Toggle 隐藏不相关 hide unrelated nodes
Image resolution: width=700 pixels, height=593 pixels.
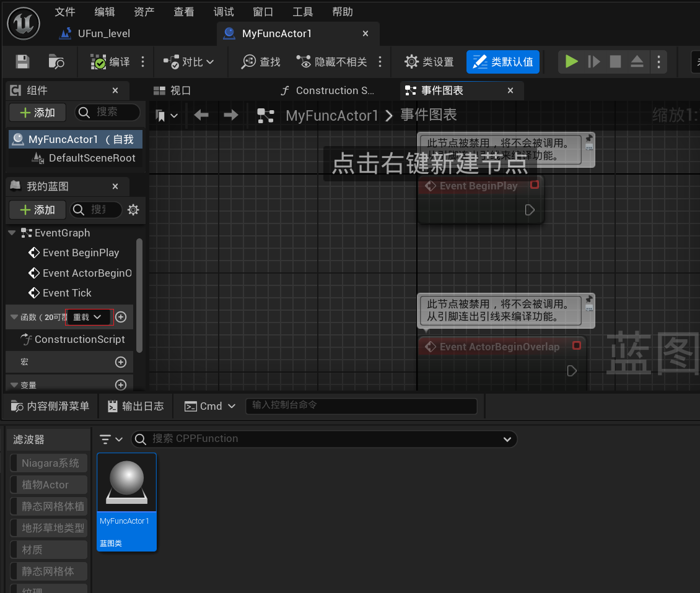click(x=331, y=61)
